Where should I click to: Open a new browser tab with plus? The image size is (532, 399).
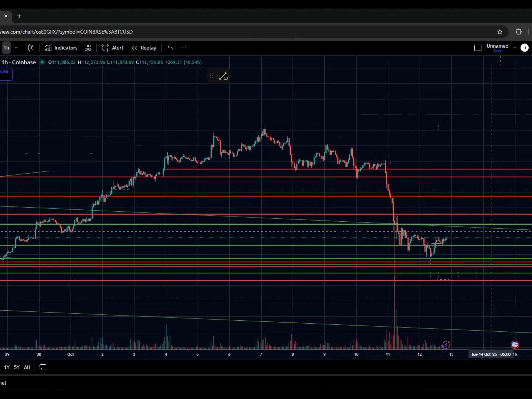coord(19,16)
